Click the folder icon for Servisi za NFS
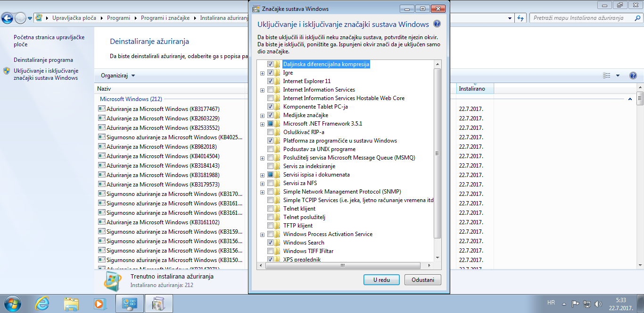Image resolution: width=644 pixels, height=313 pixels. [x=277, y=183]
